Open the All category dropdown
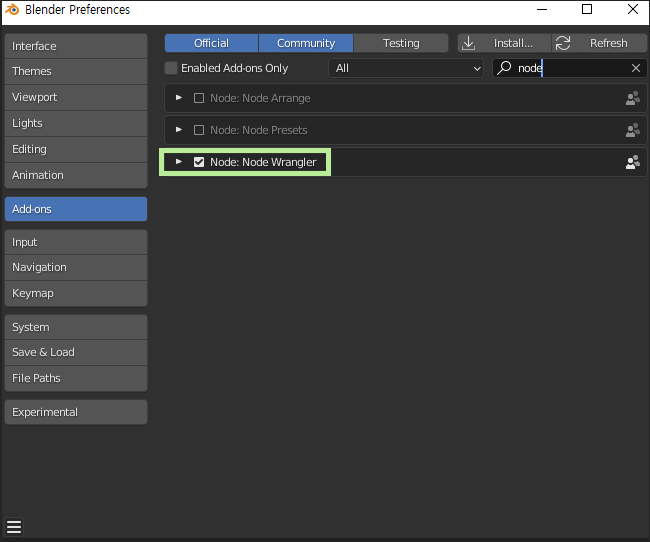 tap(406, 68)
